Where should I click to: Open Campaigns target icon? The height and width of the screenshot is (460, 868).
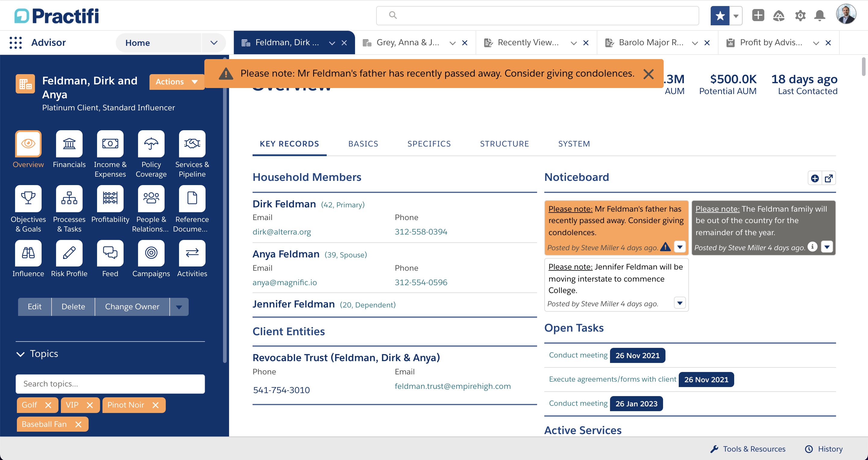151,253
